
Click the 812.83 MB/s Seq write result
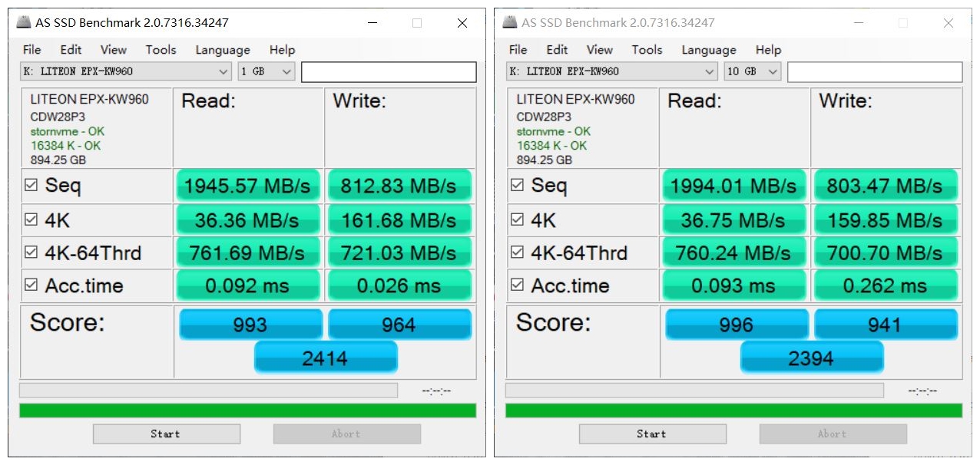pos(399,186)
